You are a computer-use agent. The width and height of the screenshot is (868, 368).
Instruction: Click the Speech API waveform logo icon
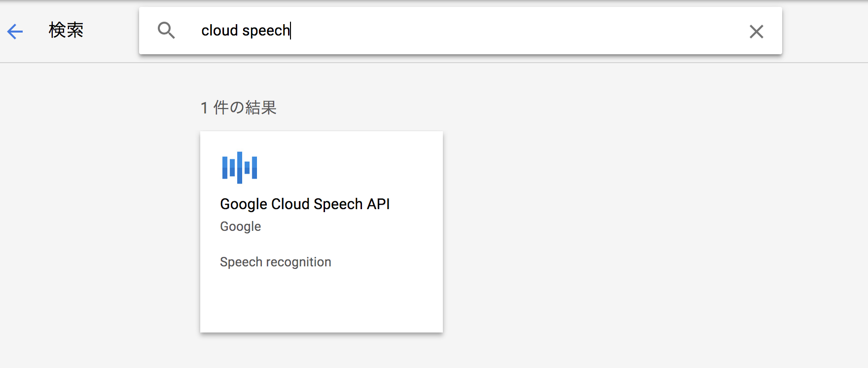click(x=240, y=168)
